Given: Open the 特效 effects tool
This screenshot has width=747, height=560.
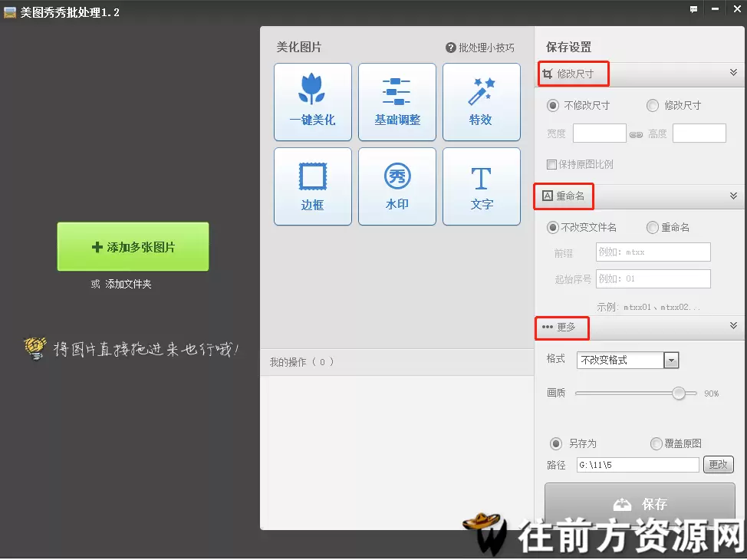Looking at the screenshot, I should 481,102.
